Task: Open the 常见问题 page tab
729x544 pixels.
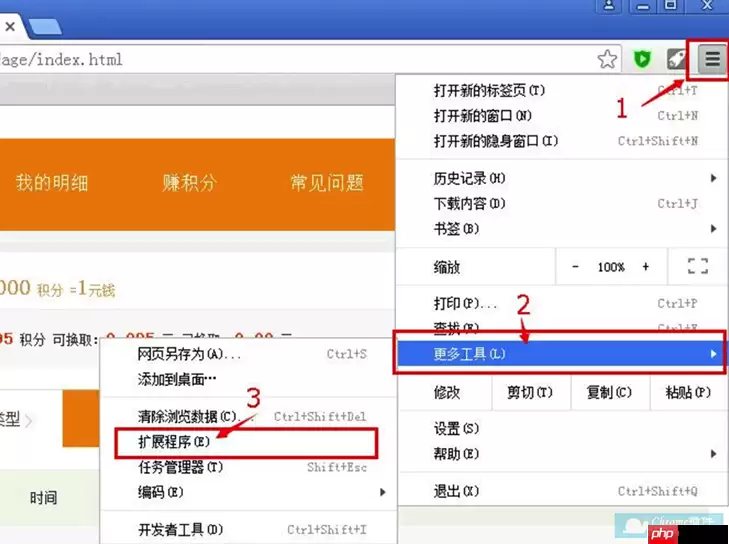Action: tap(327, 183)
